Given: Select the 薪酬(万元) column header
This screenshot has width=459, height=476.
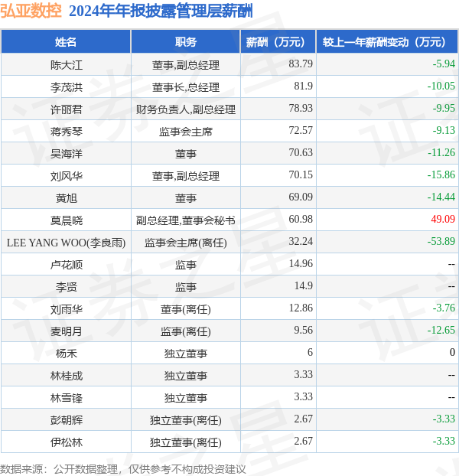Looking at the screenshot, I should (x=278, y=42).
